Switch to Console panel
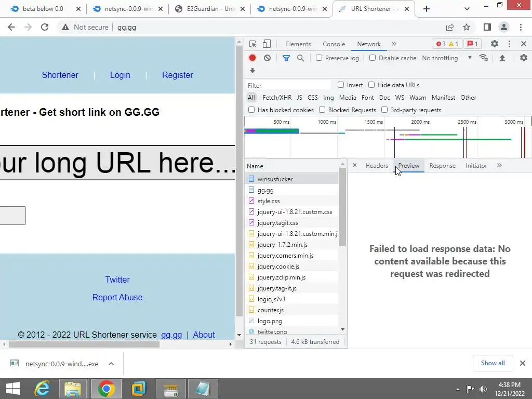This screenshot has height=399, width=532. [x=334, y=44]
